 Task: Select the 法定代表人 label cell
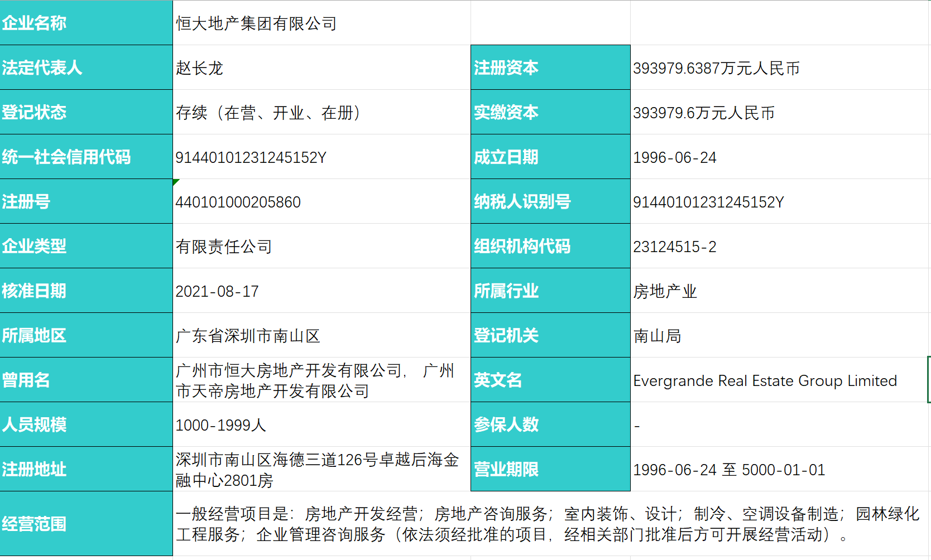tap(86, 67)
